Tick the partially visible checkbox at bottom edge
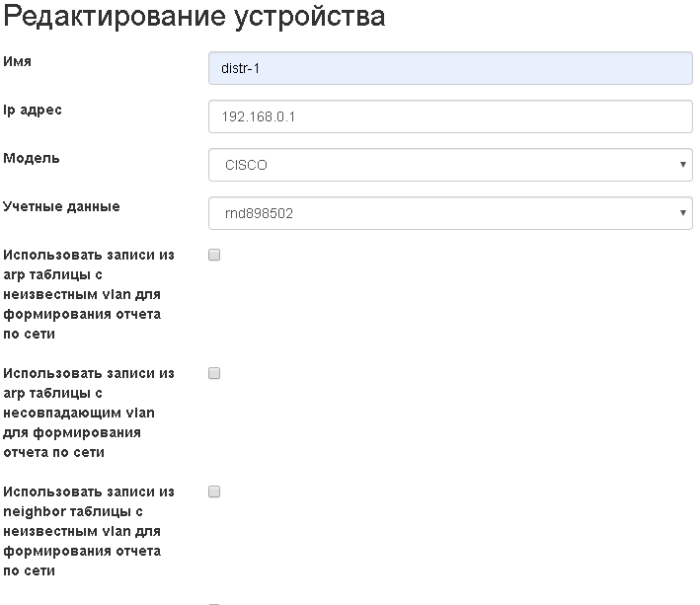Image resolution: width=700 pixels, height=605 pixels. pyautogui.click(x=214, y=602)
